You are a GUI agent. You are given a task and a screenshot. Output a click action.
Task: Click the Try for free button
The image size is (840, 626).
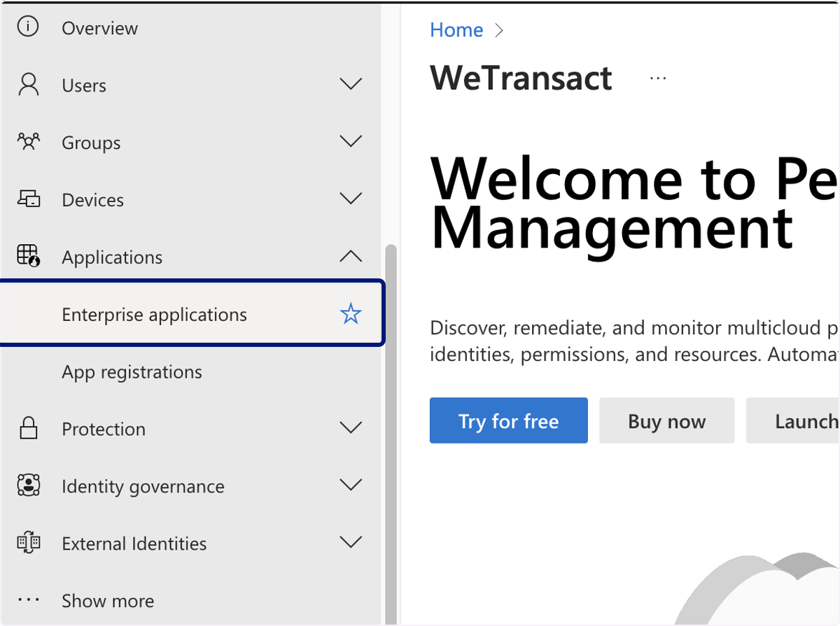coord(509,420)
